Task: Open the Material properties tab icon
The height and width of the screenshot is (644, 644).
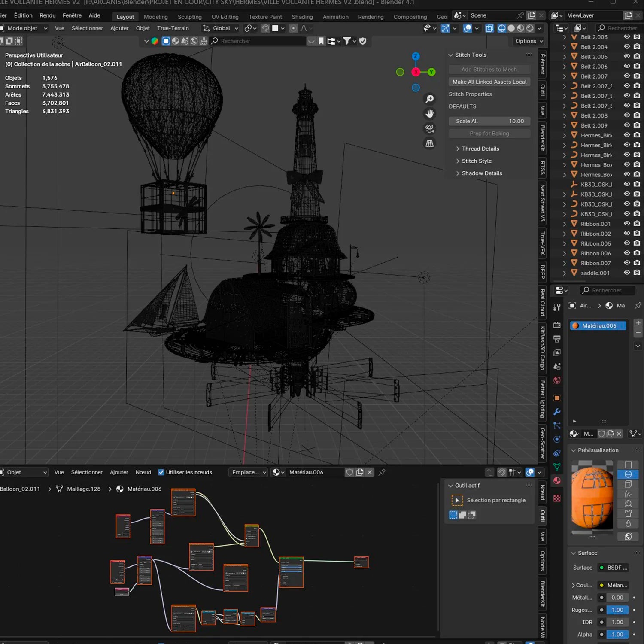Action: point(557,481)
